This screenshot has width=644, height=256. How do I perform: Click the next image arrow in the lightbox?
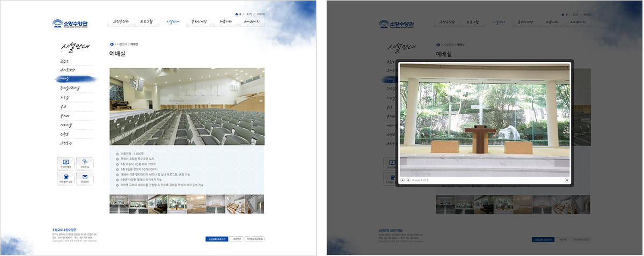pos(408,180)
